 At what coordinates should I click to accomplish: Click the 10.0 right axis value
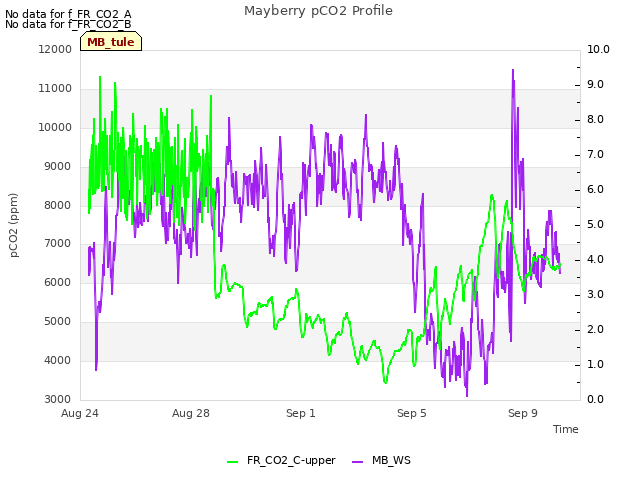tap(598, 49)
